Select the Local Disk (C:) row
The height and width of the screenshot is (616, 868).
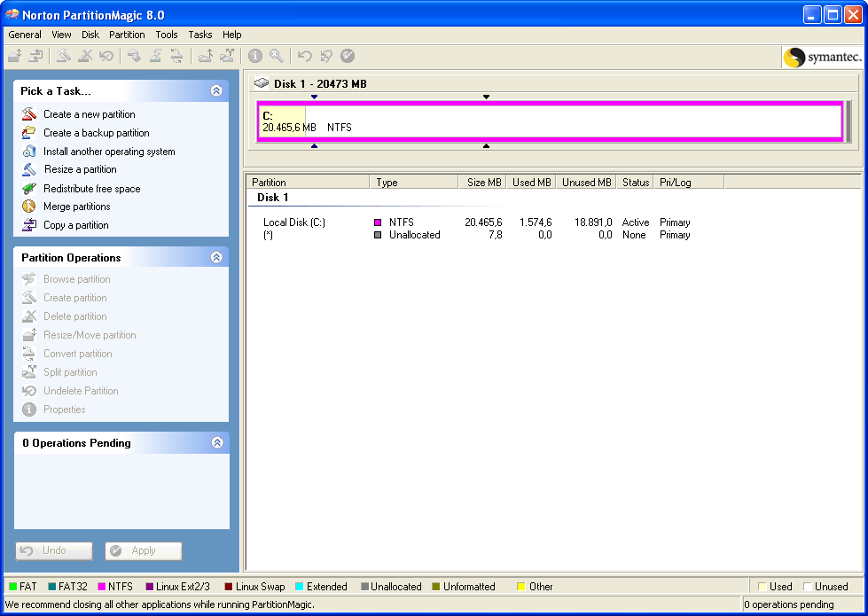(294, 222)
